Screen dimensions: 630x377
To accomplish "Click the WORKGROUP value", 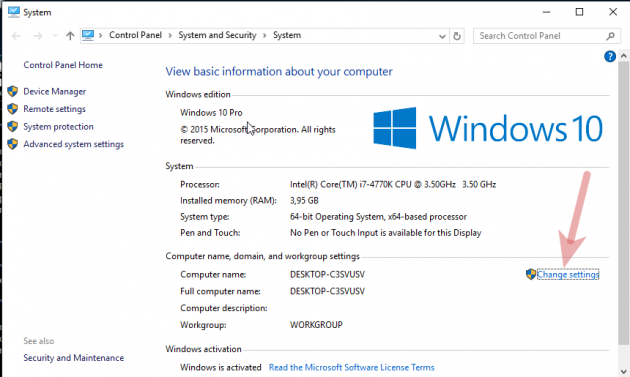I will (316, 325).
